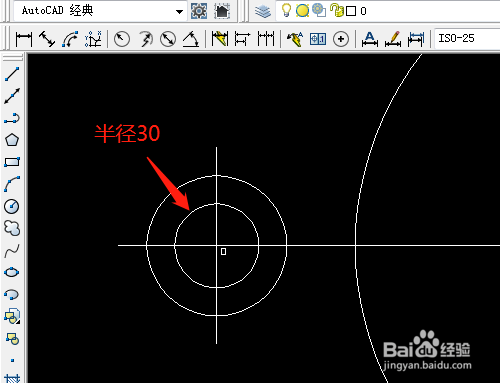The height and width of the screenshot is (383, 500).
Task: Select the Revision Cloud tool
Action: coord(12,229)
